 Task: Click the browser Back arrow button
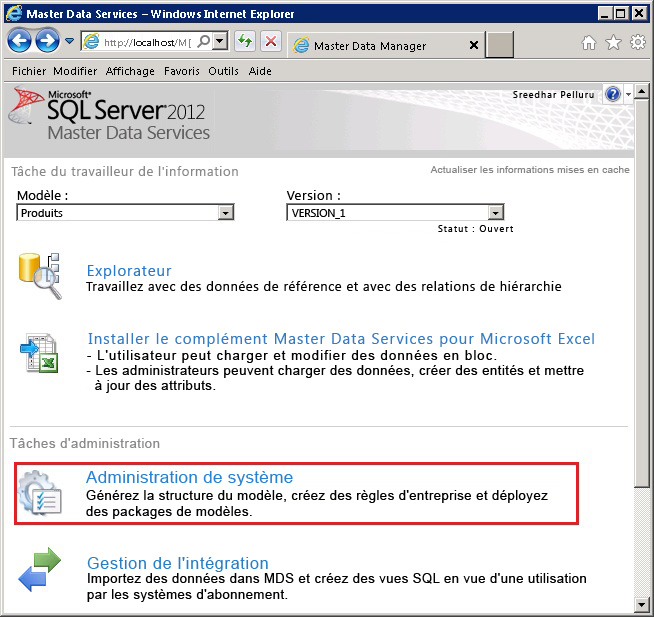pos(19,41)
